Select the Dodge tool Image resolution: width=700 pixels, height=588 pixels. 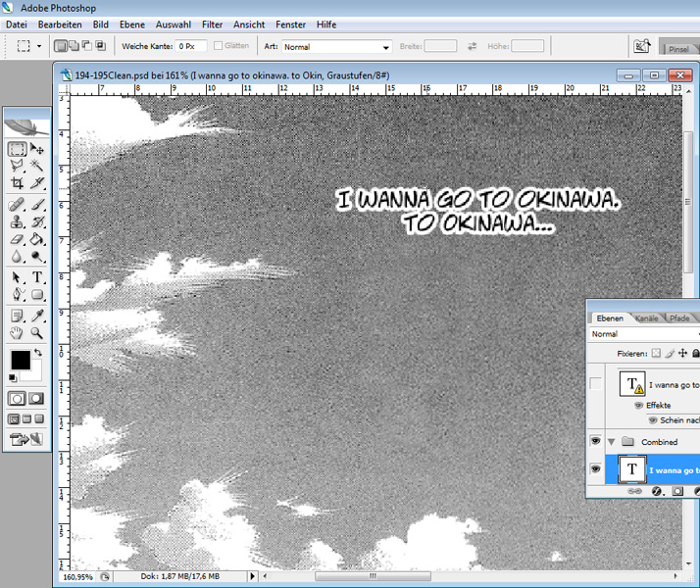click(x=37, y=257)
